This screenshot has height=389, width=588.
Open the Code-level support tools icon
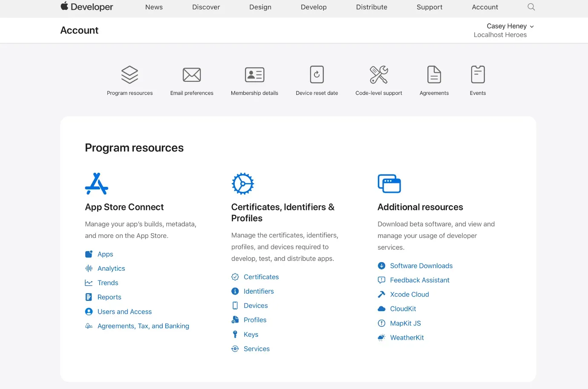coord(379,75)
